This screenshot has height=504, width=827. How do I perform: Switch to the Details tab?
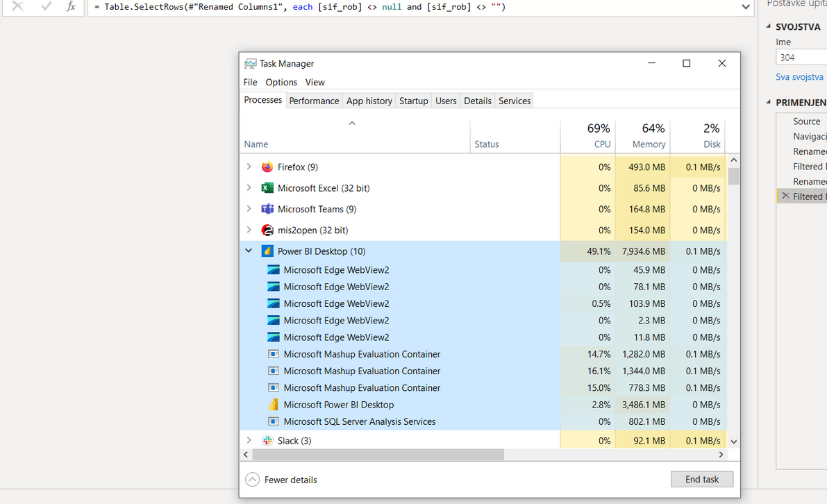(x=477, y=101)
